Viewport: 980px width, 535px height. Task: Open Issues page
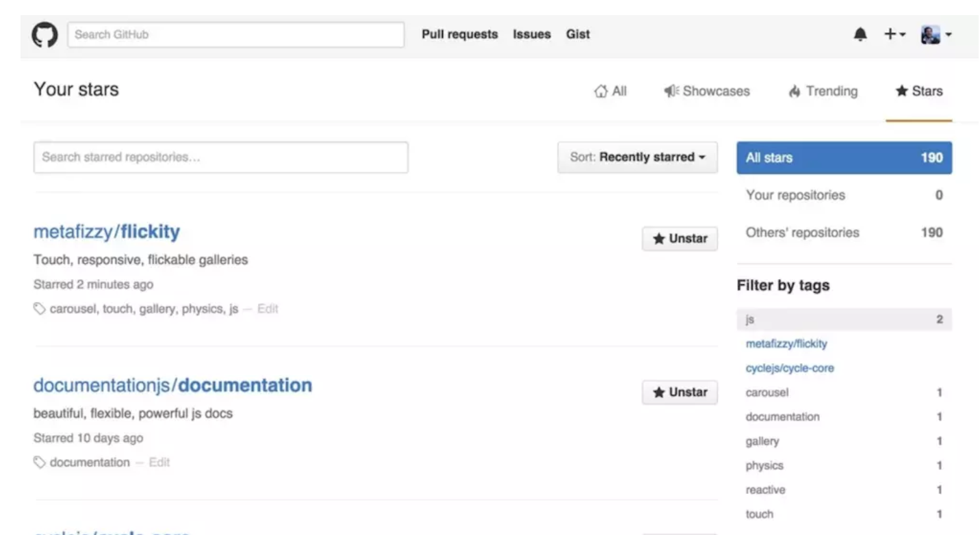532,34
